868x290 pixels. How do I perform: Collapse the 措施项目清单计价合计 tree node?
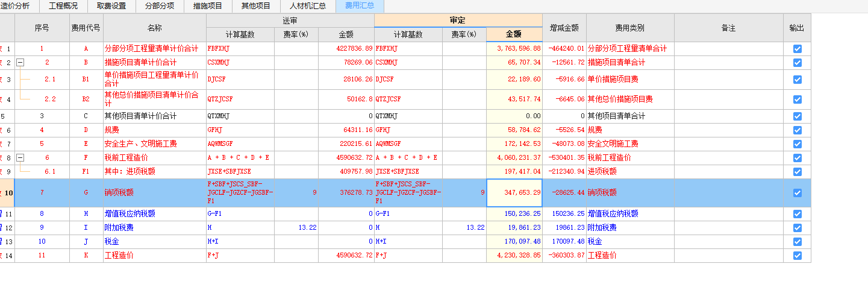pyautogui.click(x=20, y=63)
